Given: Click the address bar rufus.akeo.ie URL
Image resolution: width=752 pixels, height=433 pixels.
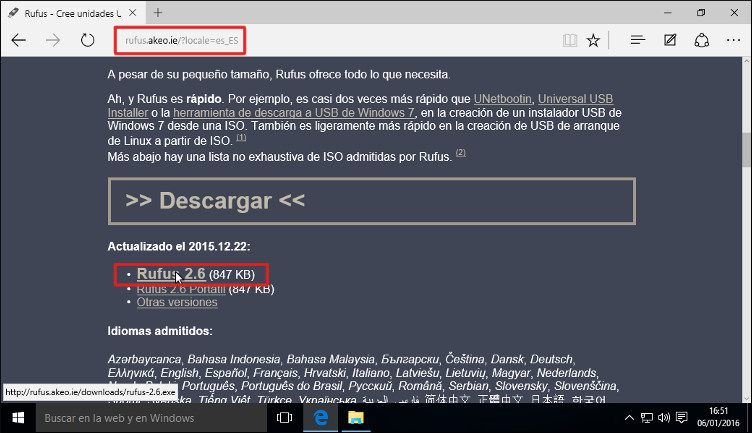Looking at the screenshot, I should tap(181, 41).
